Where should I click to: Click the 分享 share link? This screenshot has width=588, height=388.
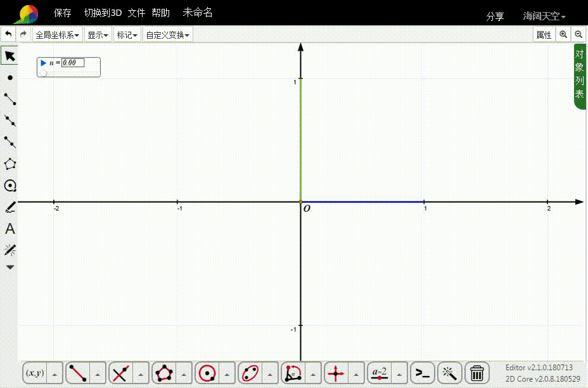495,16
